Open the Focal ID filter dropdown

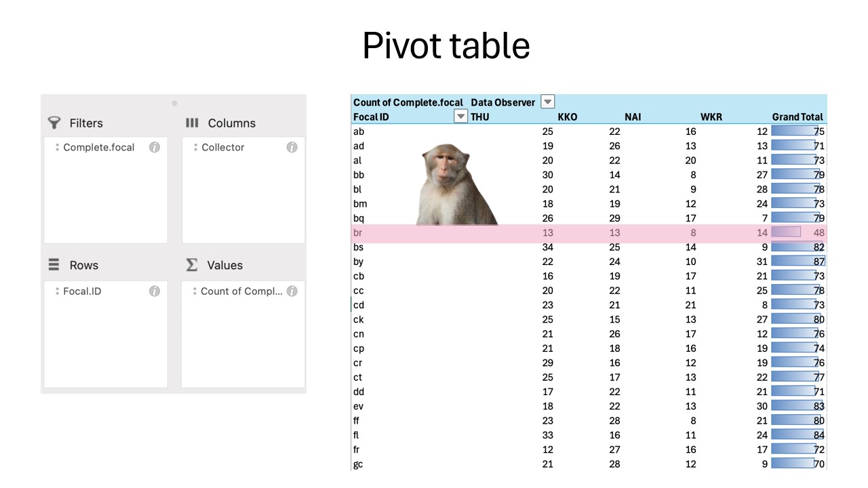(460, 117)
